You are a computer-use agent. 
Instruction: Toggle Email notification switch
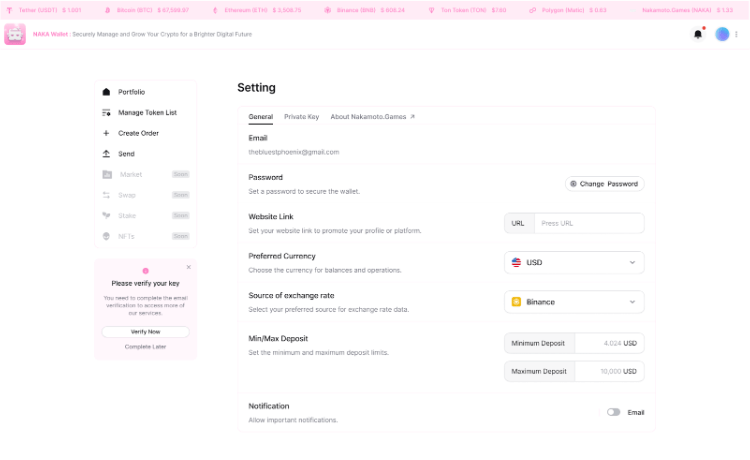[x=613, y=412]
